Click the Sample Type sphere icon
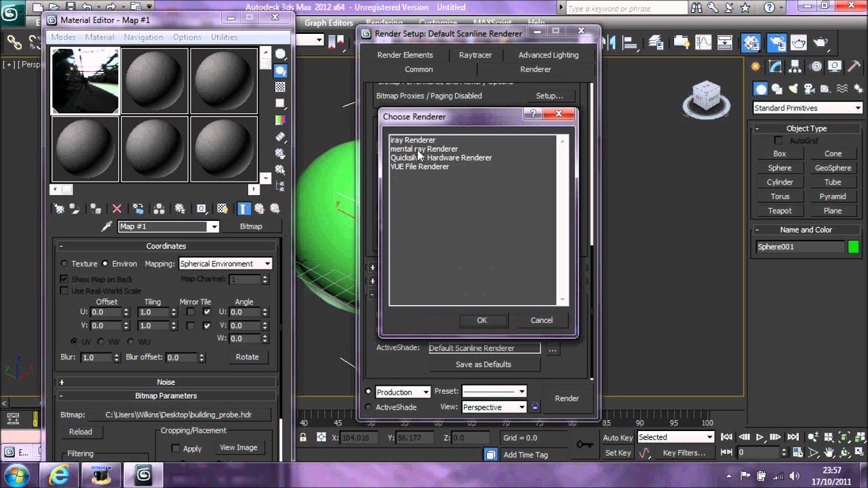 280,54
